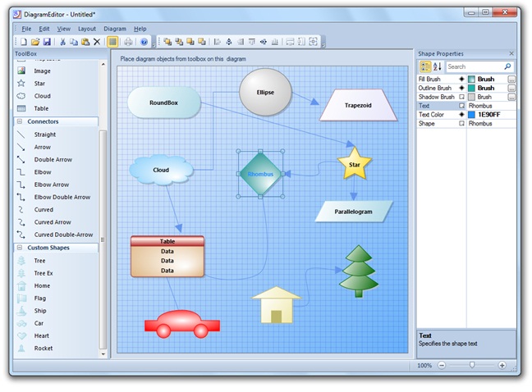Collapse the Connectors section
532x392 pixels.
tap(19, 121)
